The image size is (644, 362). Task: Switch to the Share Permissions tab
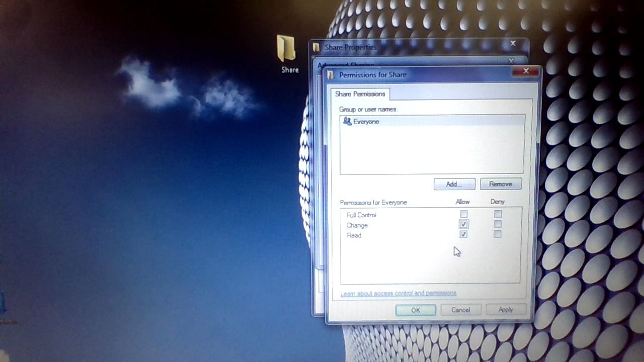[360, 94]
